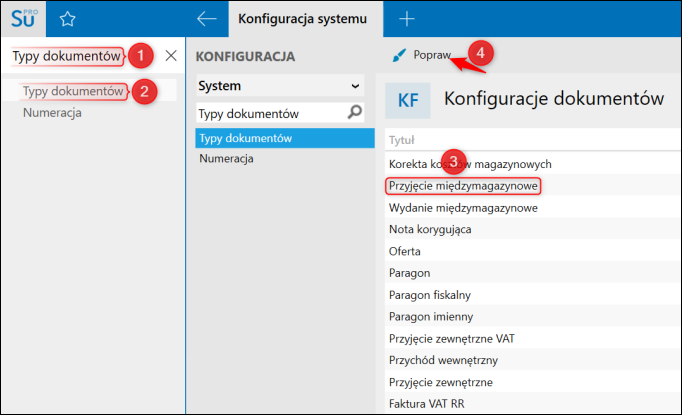Click the Su PRO application logo
The height and width of the screenshot is (415, 682).
pos(24,18)
